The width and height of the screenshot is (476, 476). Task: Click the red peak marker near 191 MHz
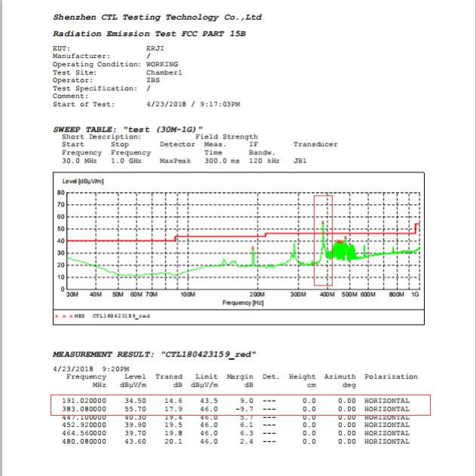[252, 248]
